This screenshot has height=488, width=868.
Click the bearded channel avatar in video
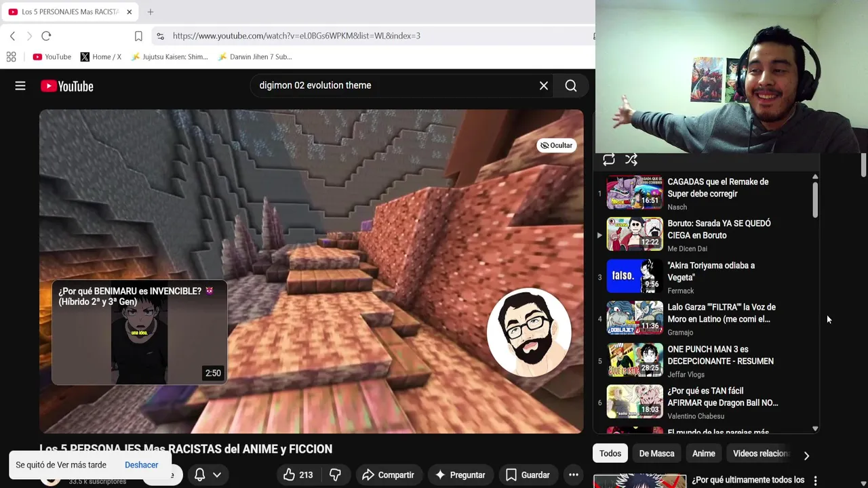point(529,333)
